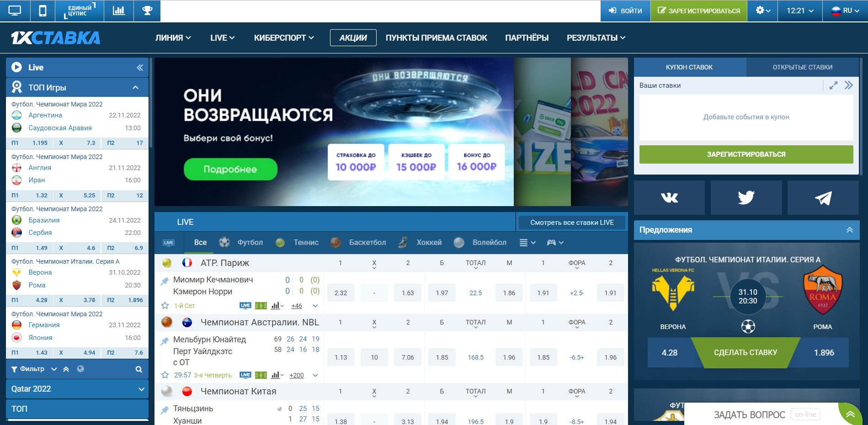Open the Фильтр dropdown in sidebar
Screen dimensions: 868x425
point(34,369)
